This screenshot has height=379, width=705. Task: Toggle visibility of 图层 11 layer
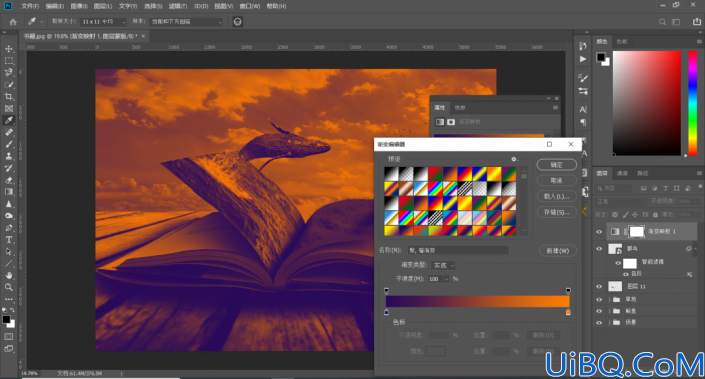point(599,286)
